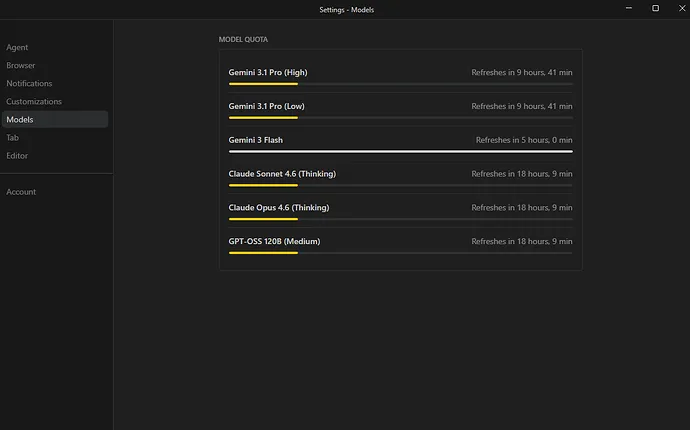Select the GPT-OSS 120B (Medium) label
Image resolution: width=690 pixels, height=430 pixels.
click(274, 241)
